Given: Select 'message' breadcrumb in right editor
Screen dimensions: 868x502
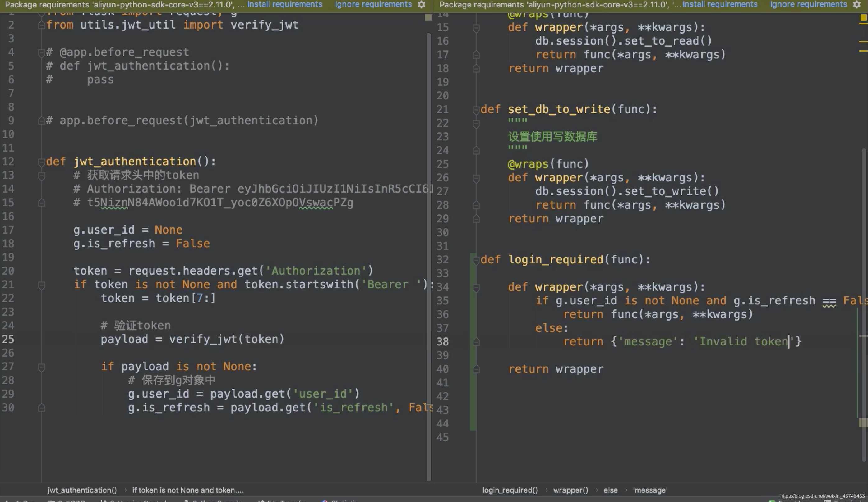Looking at the screenshot, I should [x=650, y=490].
